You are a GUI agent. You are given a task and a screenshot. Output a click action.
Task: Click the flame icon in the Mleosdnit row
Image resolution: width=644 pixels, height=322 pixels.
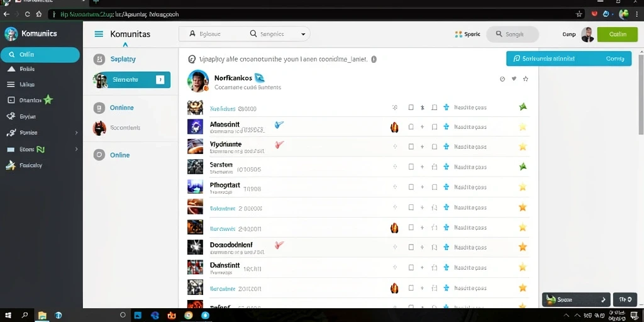[x=394, y=127]
